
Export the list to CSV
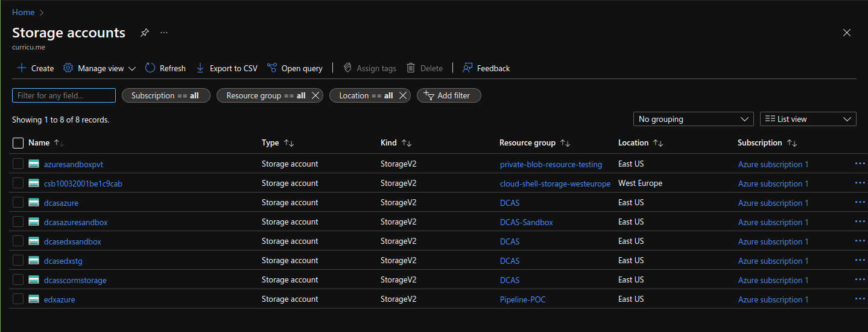coord(227,68)
